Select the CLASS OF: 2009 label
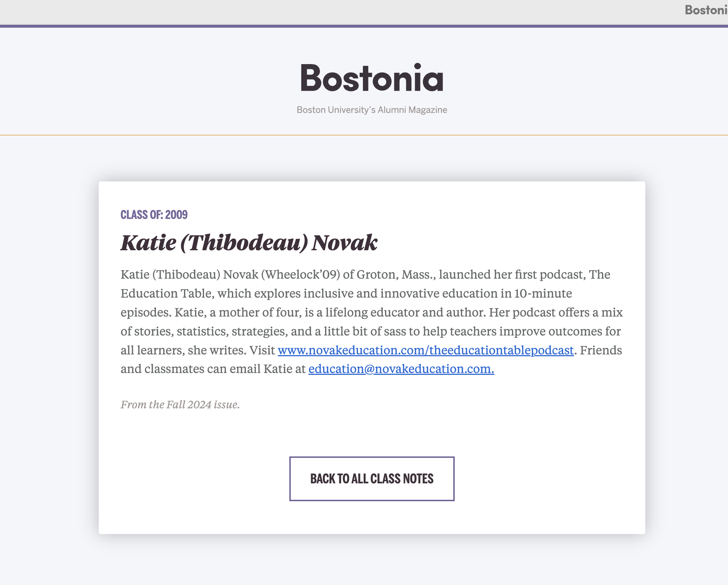Screen dimensions: 728x585 (x=154, y=215)
